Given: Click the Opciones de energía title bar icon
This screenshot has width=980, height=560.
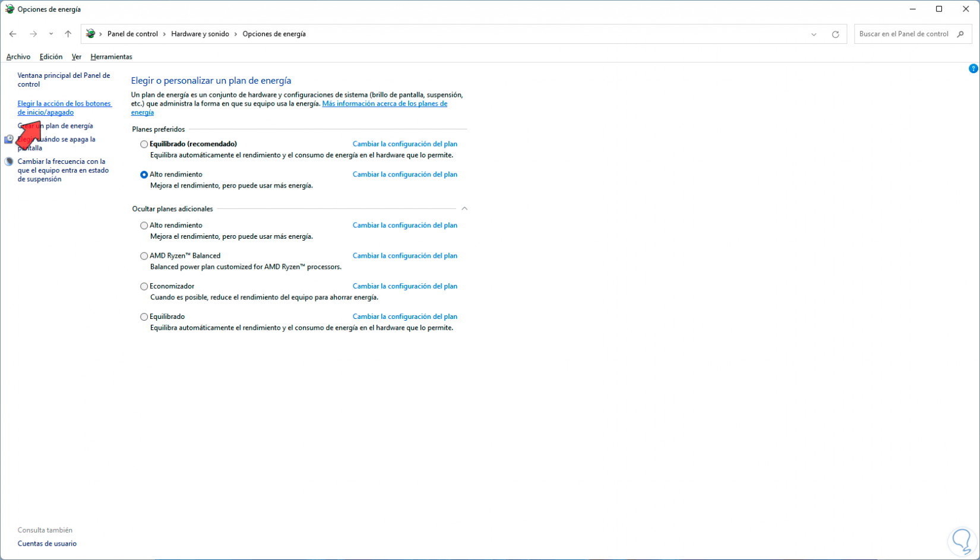Looking at the screenshot, I should (x=10, y=9).
